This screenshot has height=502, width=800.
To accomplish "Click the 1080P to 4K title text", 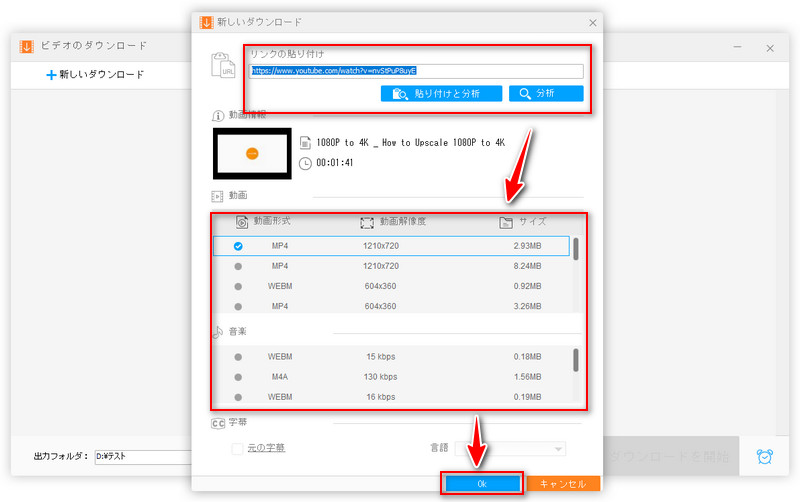I will click(411, 143).
